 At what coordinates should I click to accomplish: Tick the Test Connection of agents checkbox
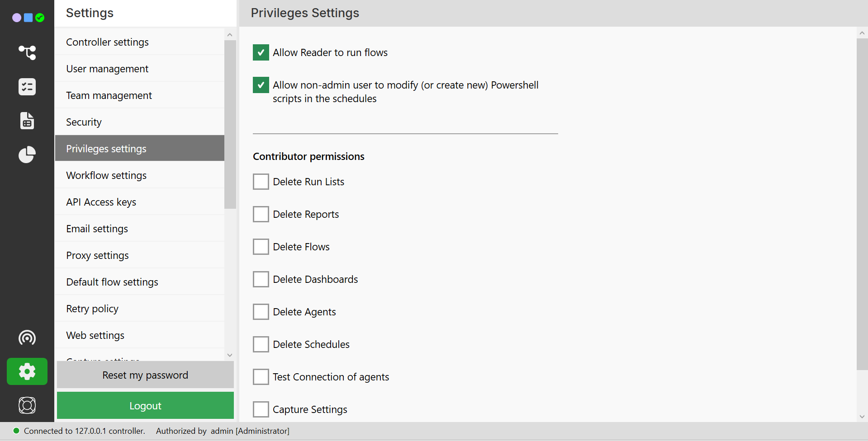261,377
